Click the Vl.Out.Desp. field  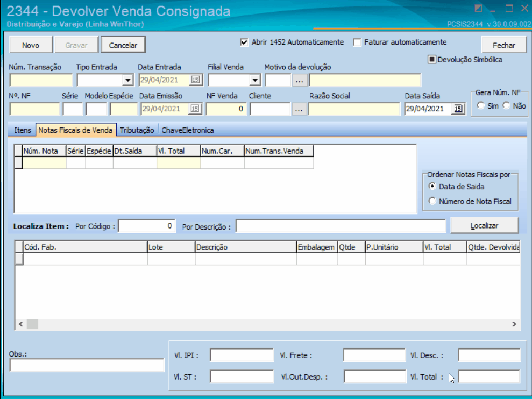click(x=374, y=376)
